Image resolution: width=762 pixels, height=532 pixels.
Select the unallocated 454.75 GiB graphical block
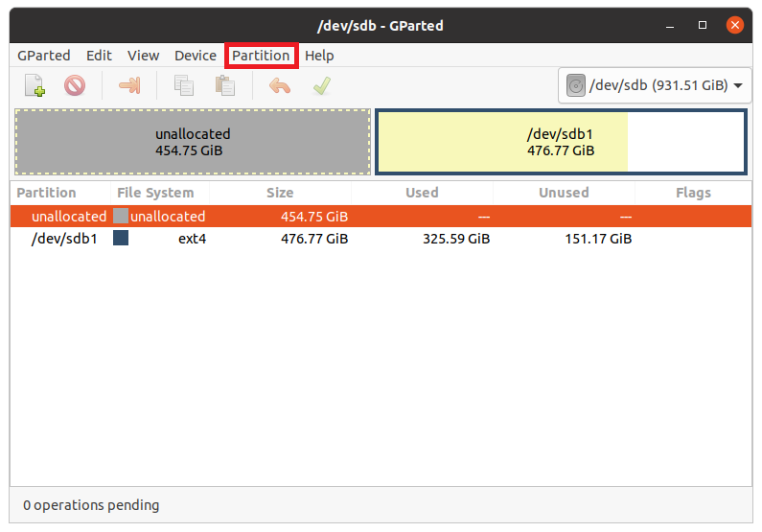pyautogui.click(x=193, y=142)
